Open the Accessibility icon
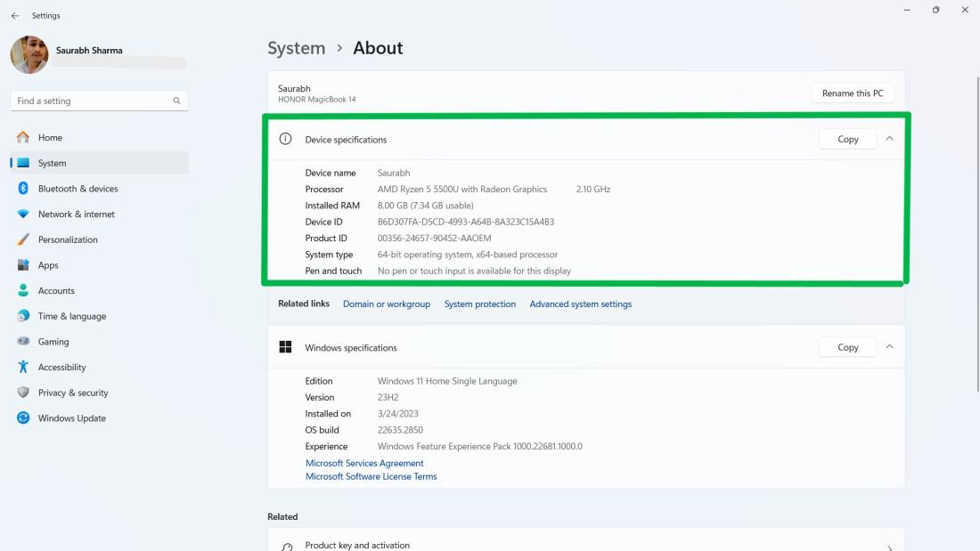The image size is (980, 551). [x=23, y=368]
